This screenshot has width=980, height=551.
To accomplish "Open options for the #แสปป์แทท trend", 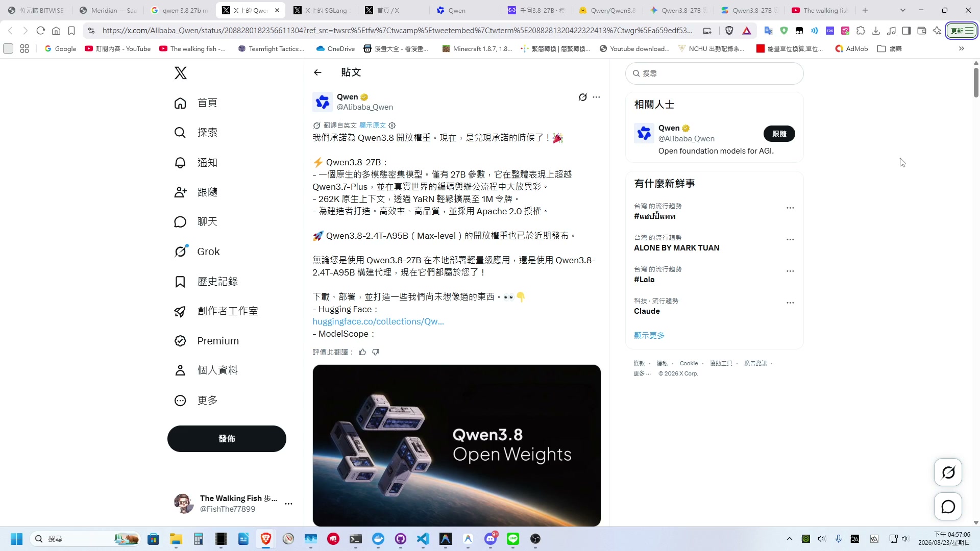I will coord(790,208).
